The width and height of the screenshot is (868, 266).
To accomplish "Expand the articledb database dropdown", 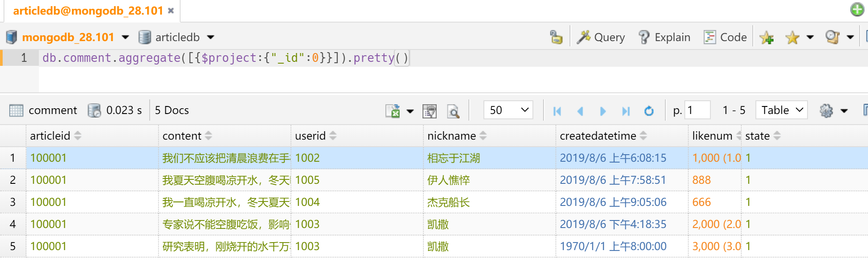I will click(211, 38).
